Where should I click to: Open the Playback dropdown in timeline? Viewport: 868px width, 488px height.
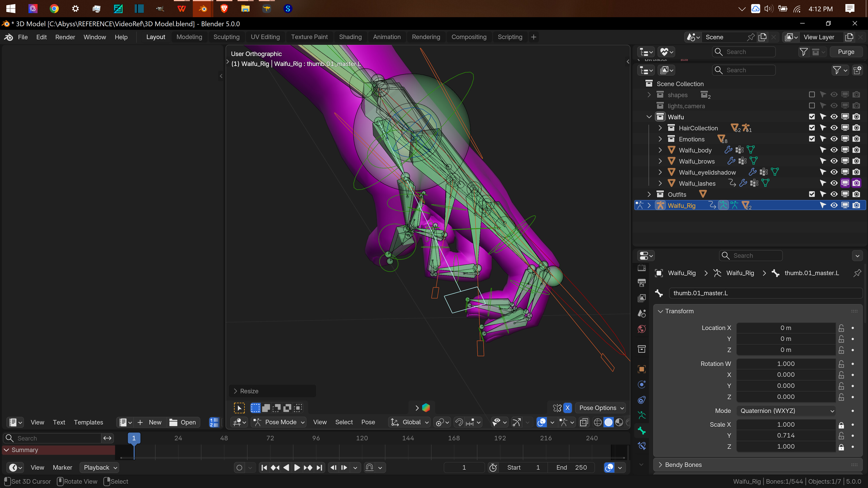pyautogui.click(x=99, y=467)
